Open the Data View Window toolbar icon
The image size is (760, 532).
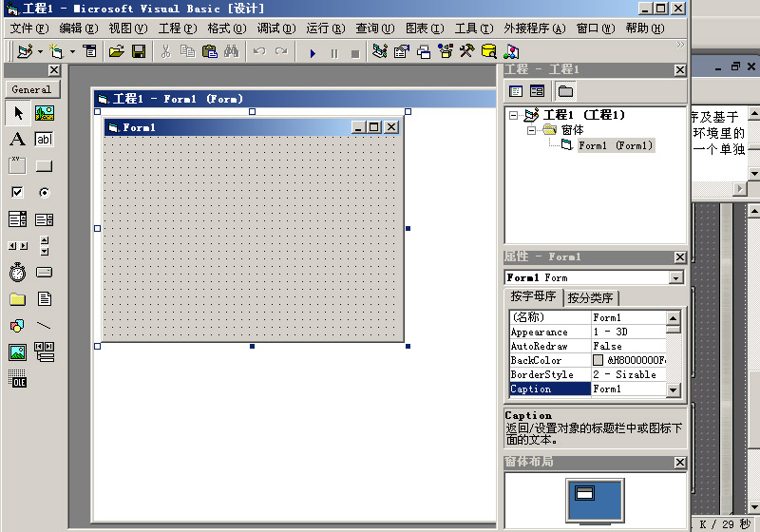point(489,51)
